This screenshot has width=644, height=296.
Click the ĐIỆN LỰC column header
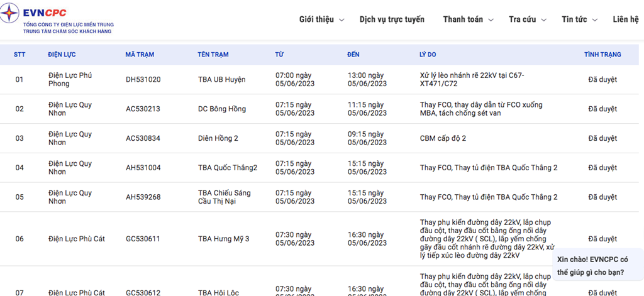(x=62, y=54)
